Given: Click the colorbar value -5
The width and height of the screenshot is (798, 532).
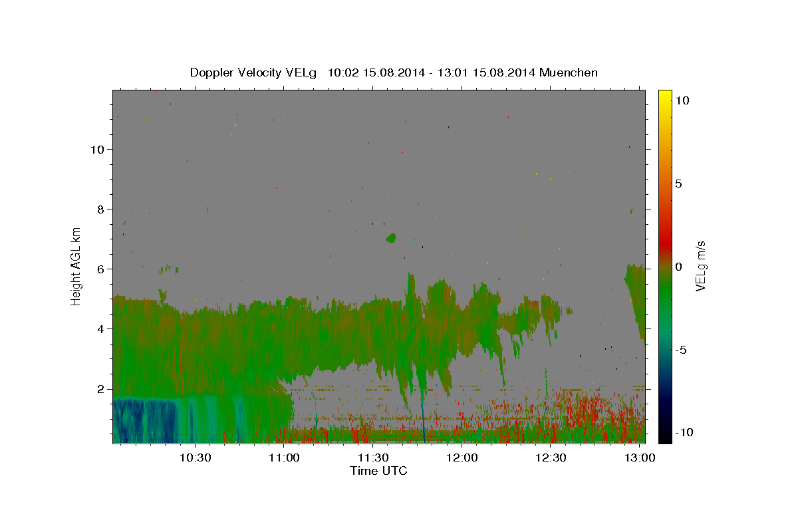Looking at the screenshot, I should point(681,350).
